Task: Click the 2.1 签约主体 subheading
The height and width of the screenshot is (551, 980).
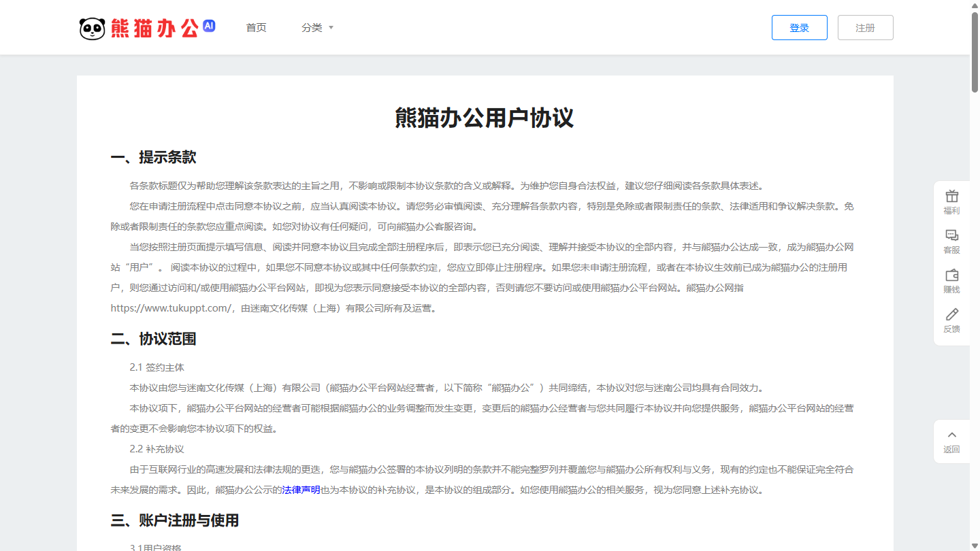Action: point(157,367)
